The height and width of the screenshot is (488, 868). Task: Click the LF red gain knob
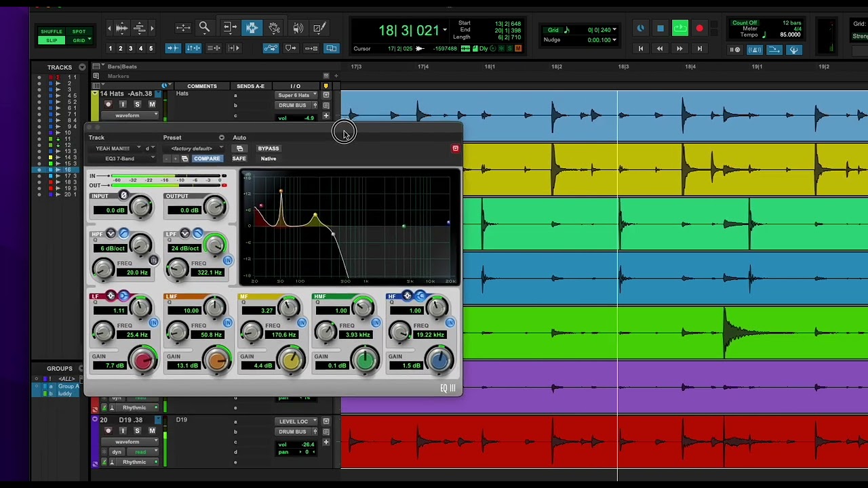point(143,361)
